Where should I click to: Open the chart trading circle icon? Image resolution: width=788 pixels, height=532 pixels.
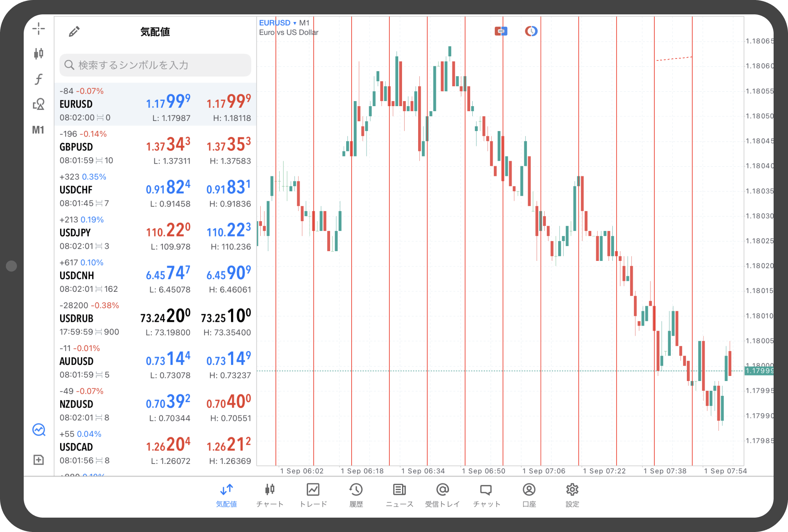(x=39, y=430)
